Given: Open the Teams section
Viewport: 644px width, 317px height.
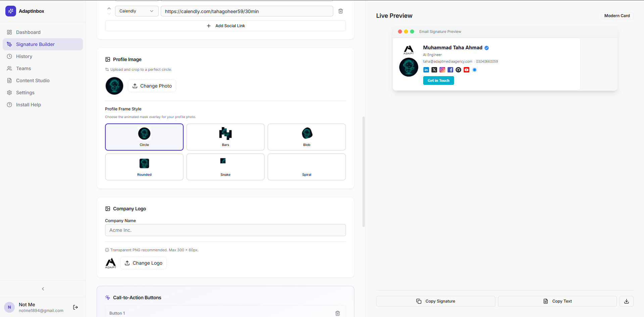Looking at the screenshot, I should [x=43, y=68].
